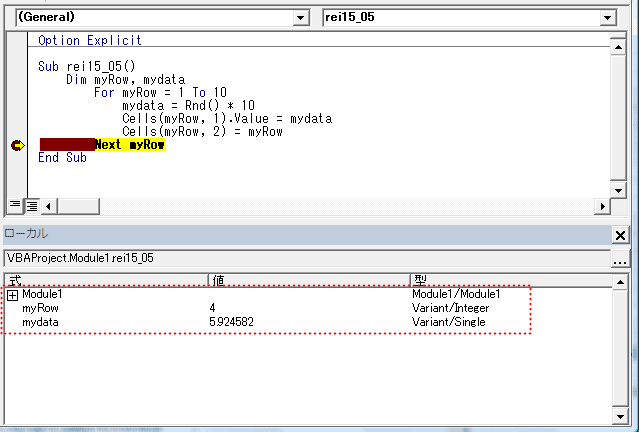
Task: Click the Cells(myRow, 1).Value line
Action: (227, 119)
